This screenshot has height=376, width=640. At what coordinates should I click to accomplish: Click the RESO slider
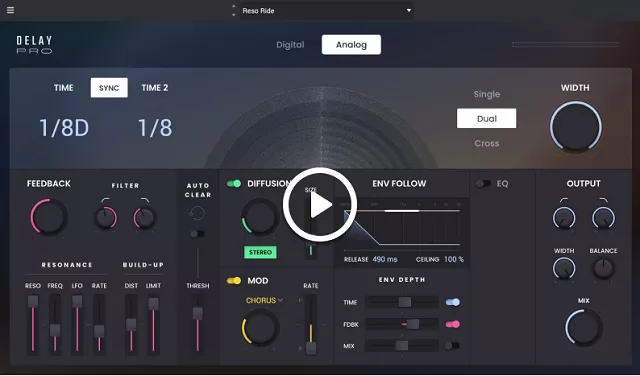(x=33, y=325)
